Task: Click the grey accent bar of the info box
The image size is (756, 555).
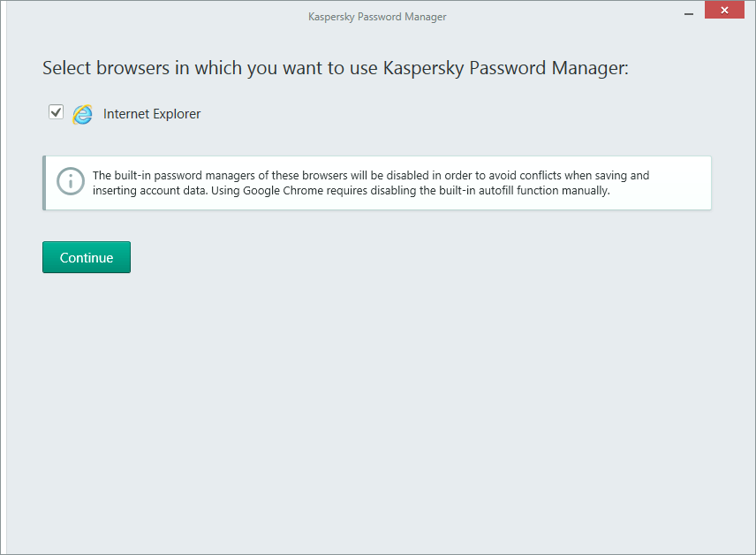Action: [44, 183]
